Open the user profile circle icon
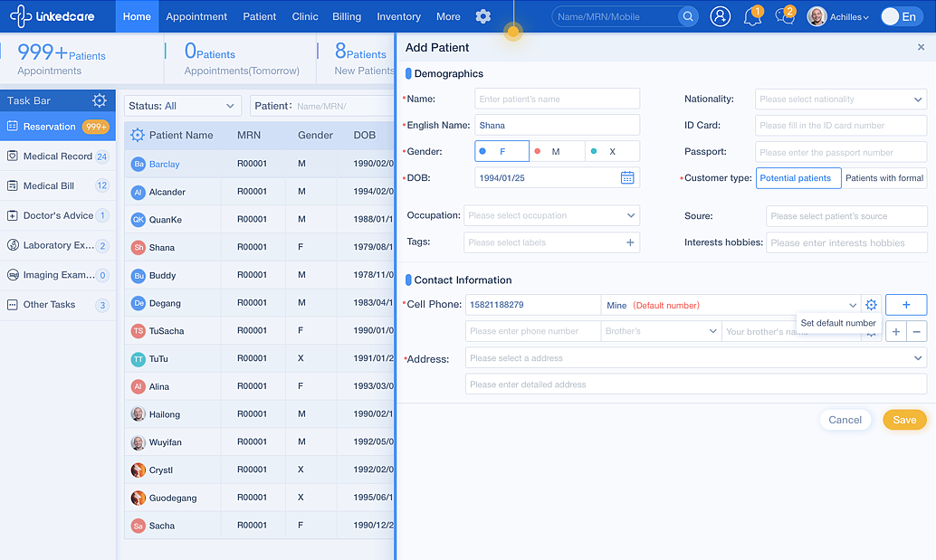 click(x=720, y=16)
